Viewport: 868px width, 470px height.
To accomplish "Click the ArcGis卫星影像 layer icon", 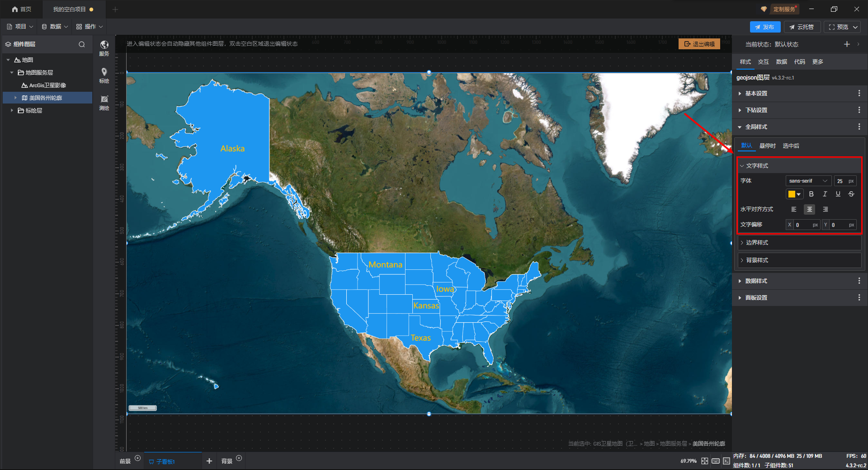I will pos(24,85).
